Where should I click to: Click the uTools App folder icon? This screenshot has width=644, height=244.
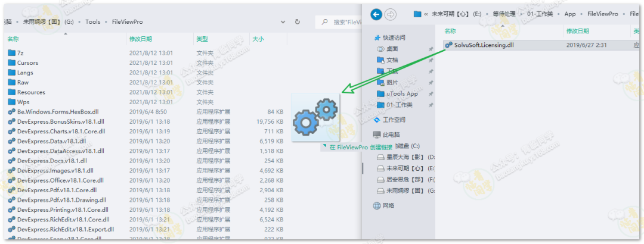click(x=380, y=93)
